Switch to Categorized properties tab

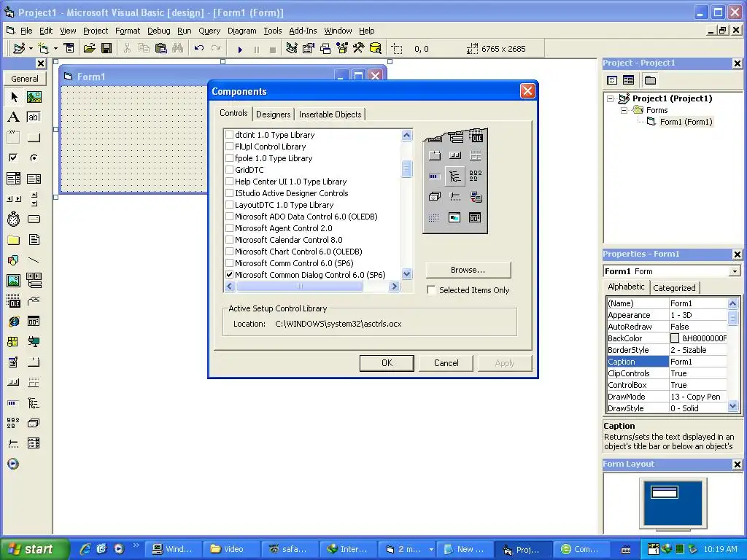pyautogui.click(x=674, y=287)
